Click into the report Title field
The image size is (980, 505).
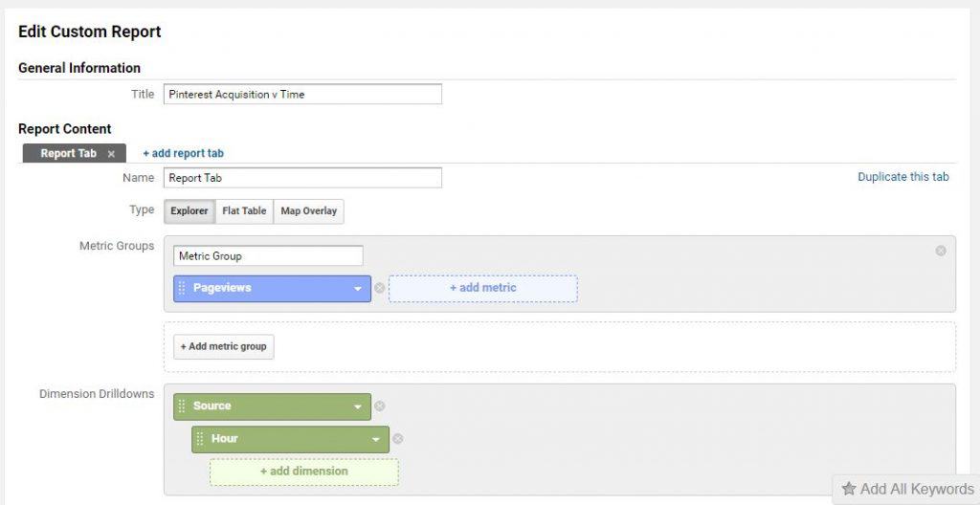coord(302,95)
